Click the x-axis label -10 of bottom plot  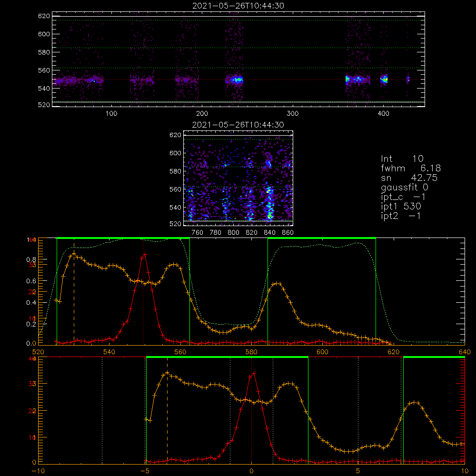38,471
